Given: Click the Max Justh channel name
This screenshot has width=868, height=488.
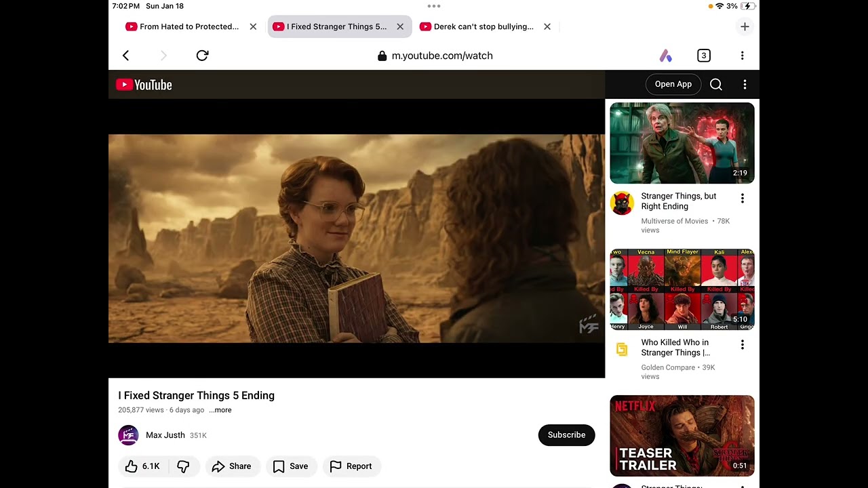Looking at the screenshot, I should (x=165, y=435).
